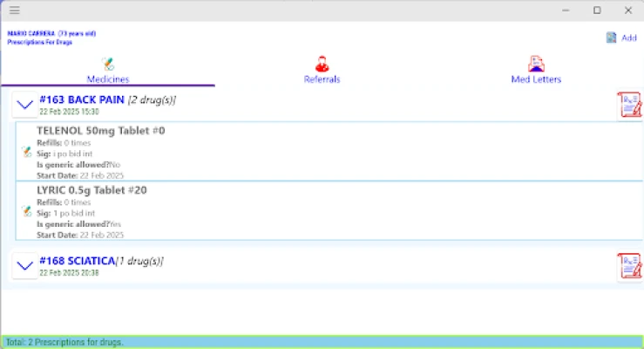
Task: Close the prescriptions window
Action: (627, 10)
